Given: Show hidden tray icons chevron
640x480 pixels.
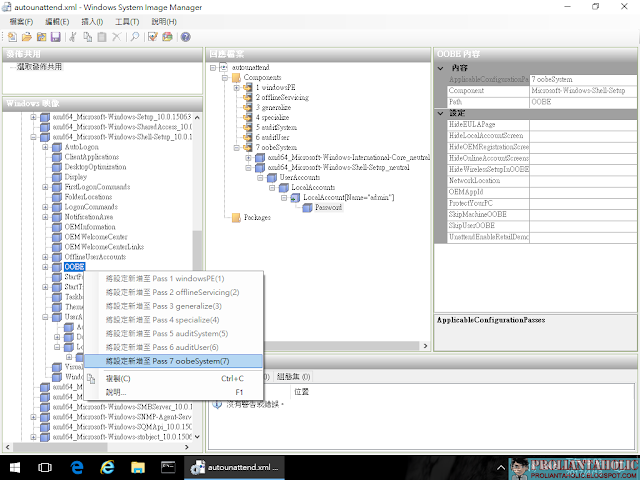Looking at the screenshot, I should point(501,468).
